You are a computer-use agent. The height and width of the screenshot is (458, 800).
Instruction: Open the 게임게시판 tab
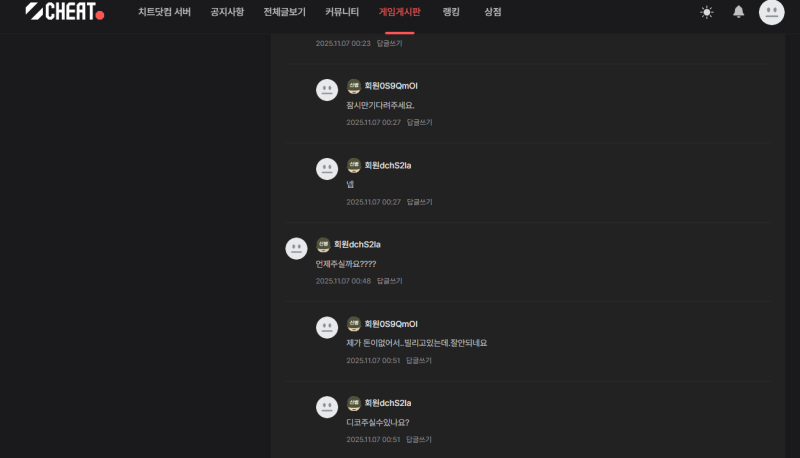399,12
